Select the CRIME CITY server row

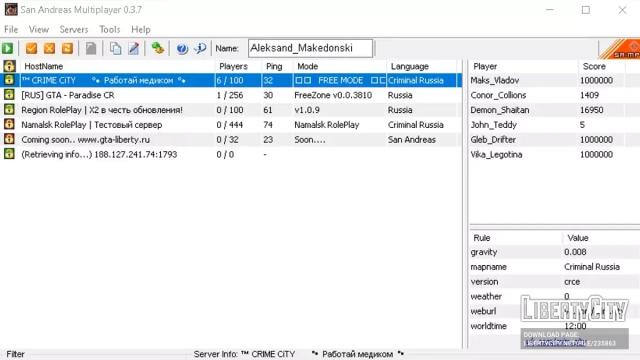231,80
